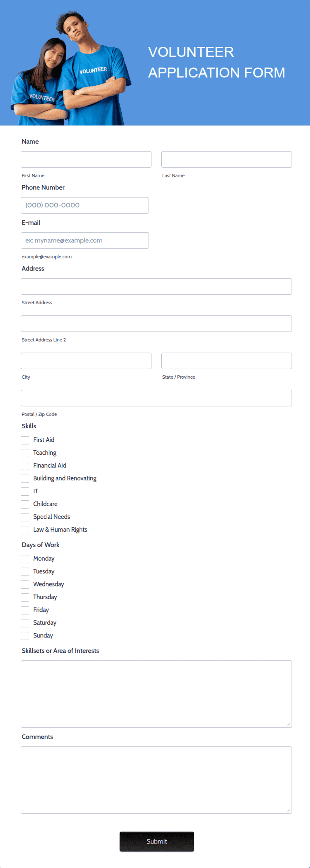Focus the Phone Number field
This screenshot has height=868, width=310.
85,205
